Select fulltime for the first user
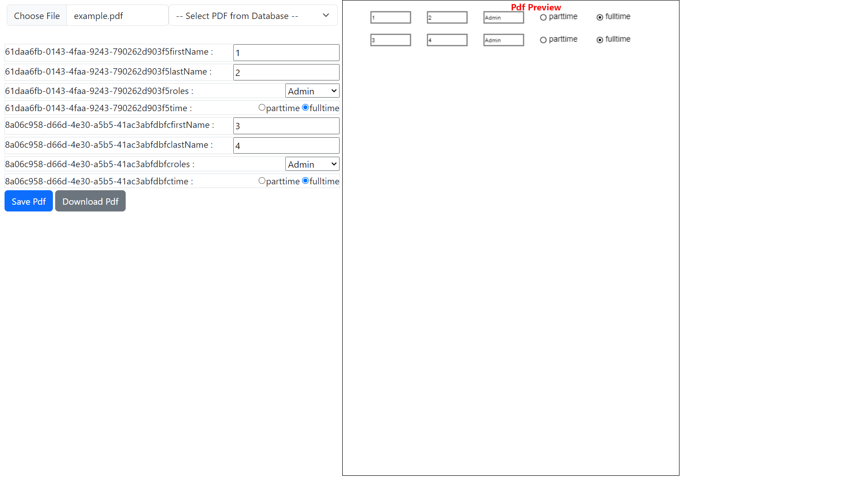 [306, 107]
